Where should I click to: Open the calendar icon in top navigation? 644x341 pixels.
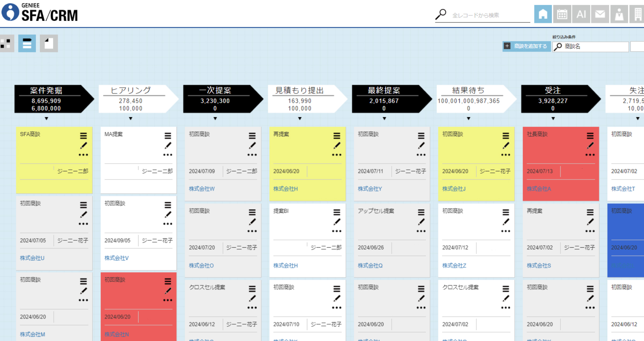coord(562,14)
